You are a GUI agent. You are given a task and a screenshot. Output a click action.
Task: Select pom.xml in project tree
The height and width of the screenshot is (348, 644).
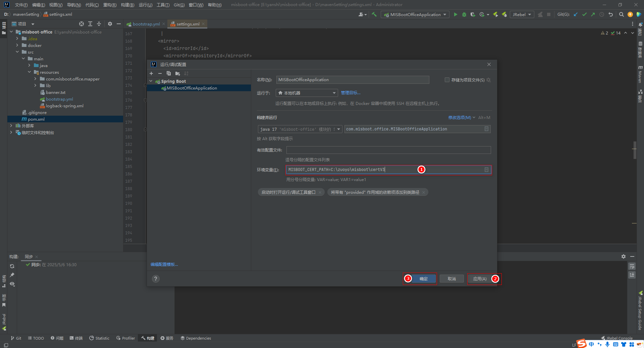(36, 119)
